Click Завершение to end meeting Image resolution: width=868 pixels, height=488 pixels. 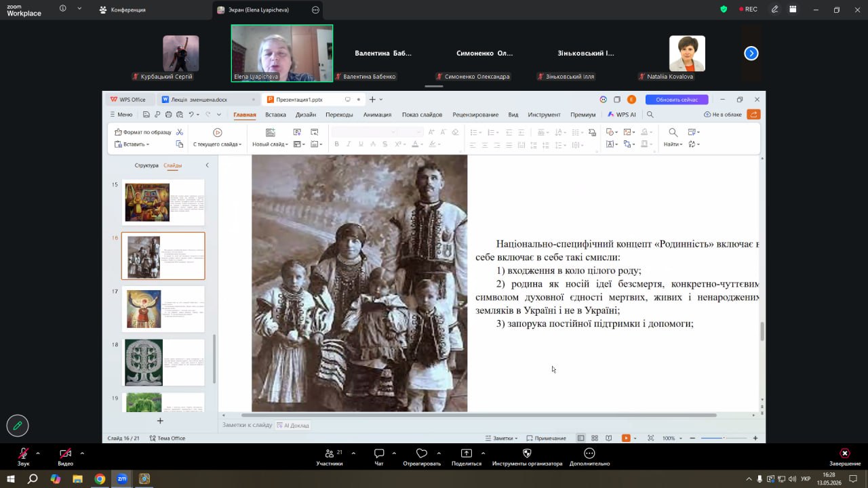[844, 457]
